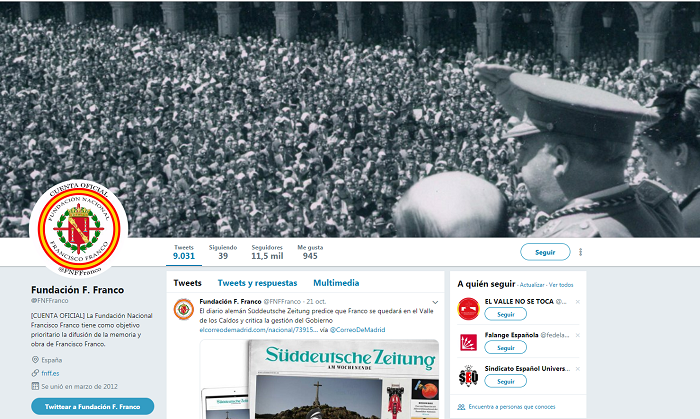The image size is (700, 419).
Task: Switch to Tweets y respuestas tab
Action: (258, 283)
